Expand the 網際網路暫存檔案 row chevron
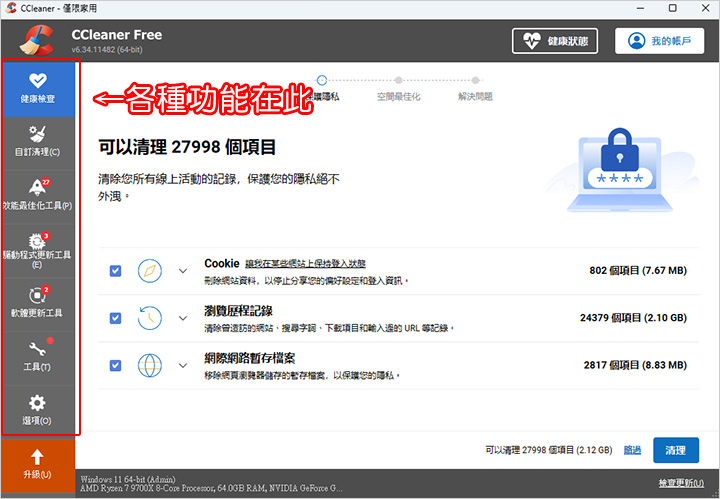 coord(183,365)
